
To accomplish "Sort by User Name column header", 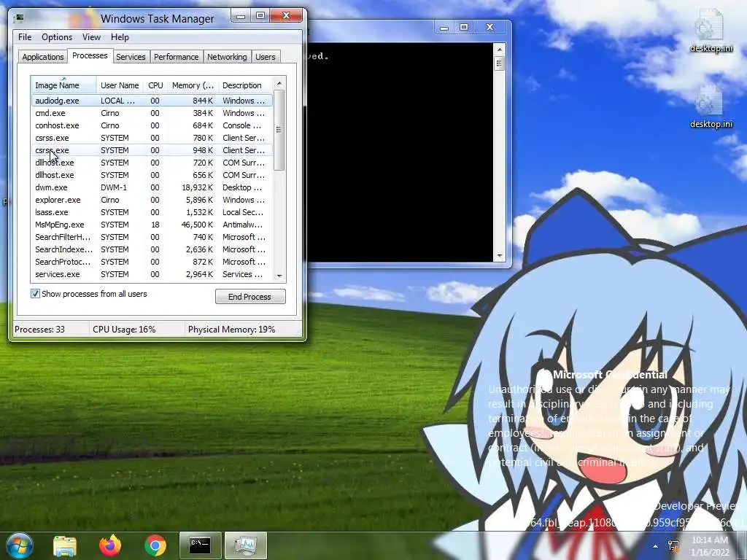I will coord(120,85).
